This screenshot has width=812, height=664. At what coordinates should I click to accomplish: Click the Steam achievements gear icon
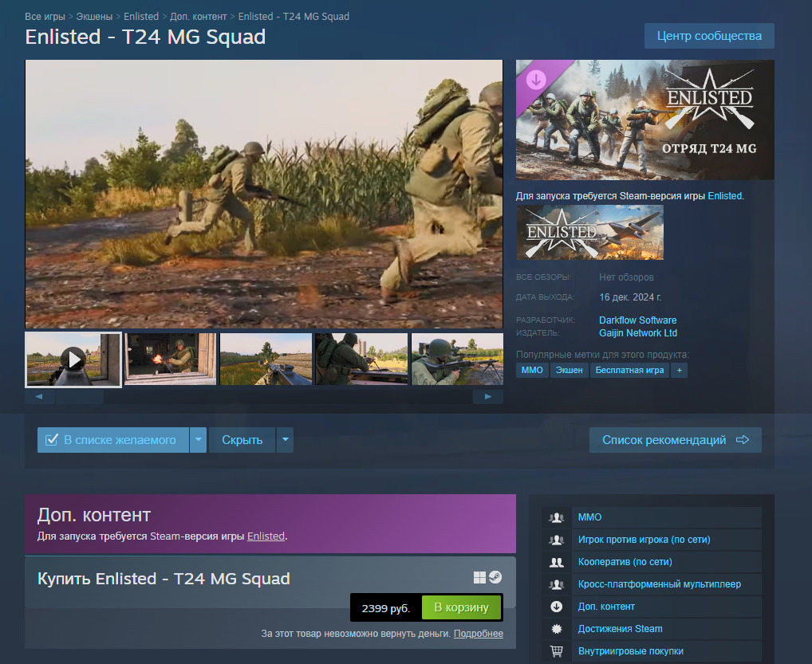click(x=556, y=629)
